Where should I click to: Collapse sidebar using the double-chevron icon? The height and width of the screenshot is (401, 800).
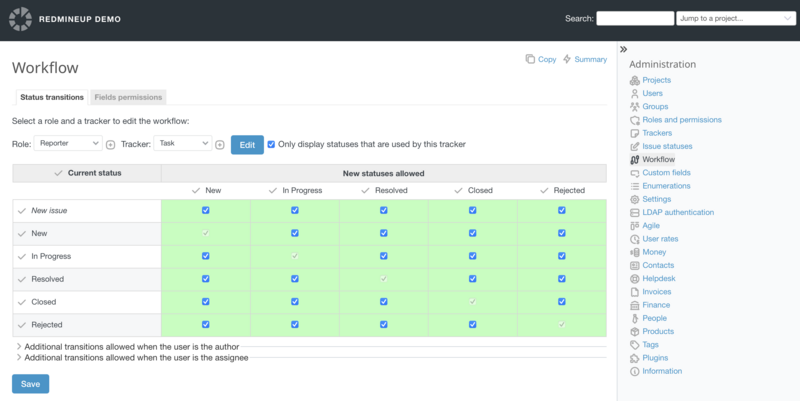(x=623, y=49)
